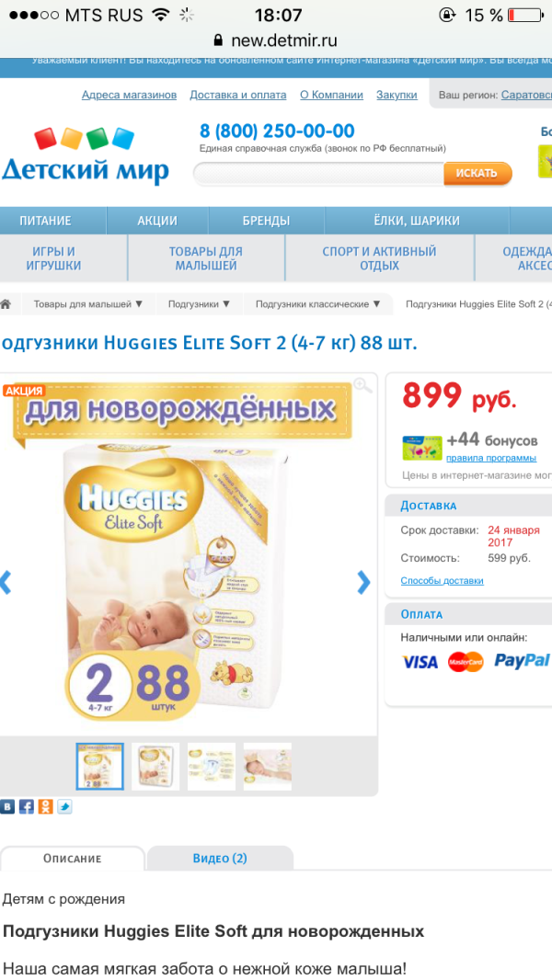Switch to the Видео (2) tab
The image size is (552, 980).
coord(220,858)
